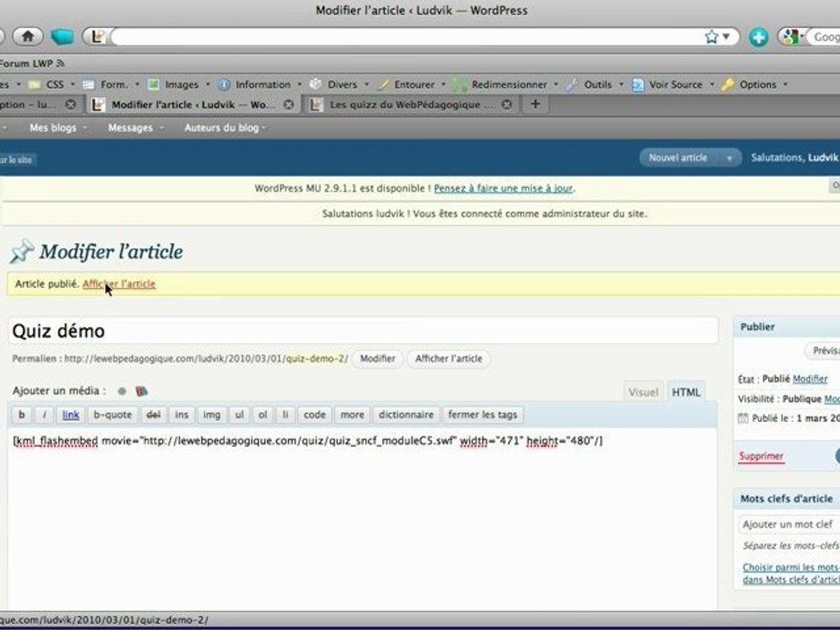Click the Options key toolbar icon
840x630 pixels.
(x=727, y=84)
